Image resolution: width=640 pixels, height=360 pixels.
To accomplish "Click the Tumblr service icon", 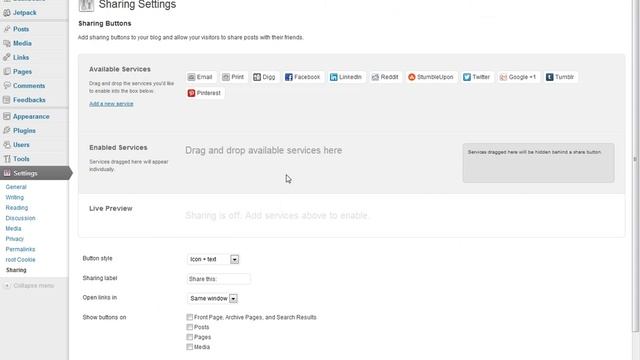I will (549, 77).
